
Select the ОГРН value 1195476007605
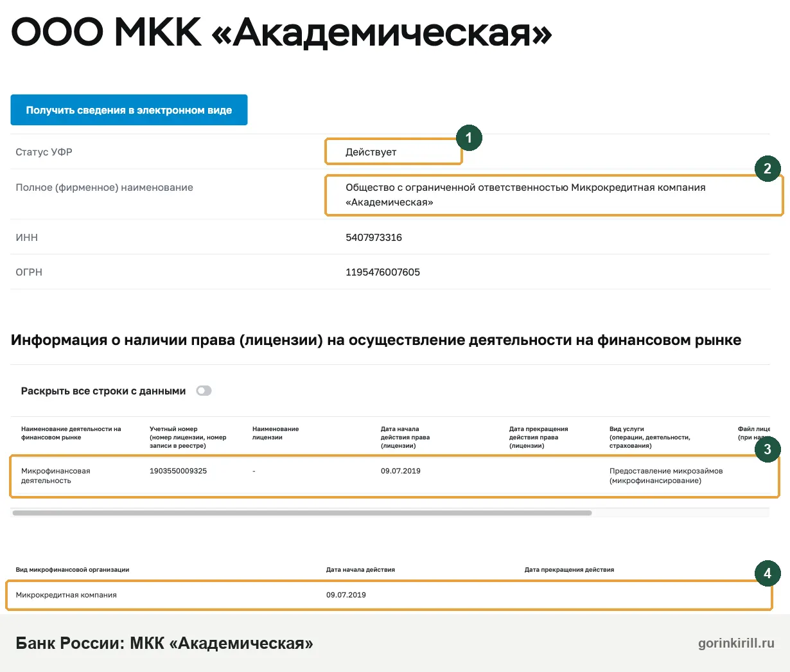click(x=383, y=272)
